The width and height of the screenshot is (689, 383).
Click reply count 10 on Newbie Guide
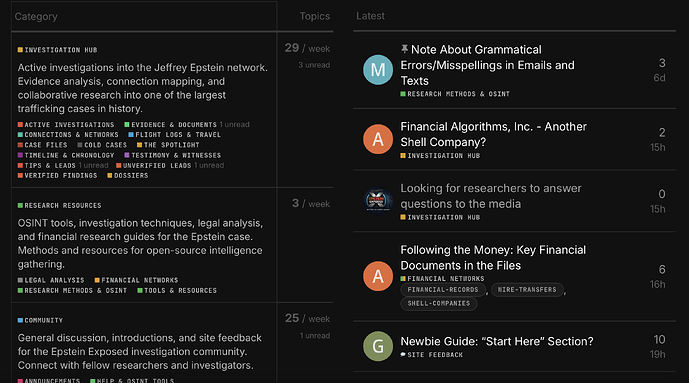(x=659, y=340)
